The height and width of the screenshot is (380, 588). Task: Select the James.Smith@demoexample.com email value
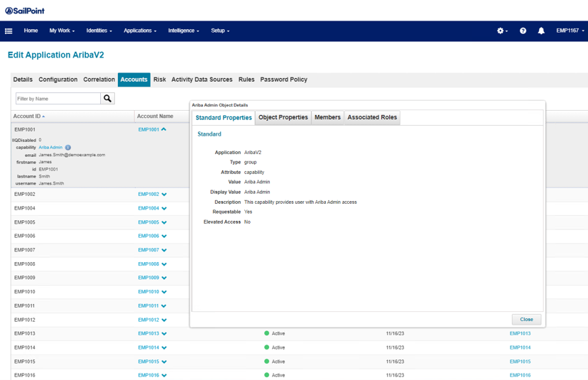(72, 155)
